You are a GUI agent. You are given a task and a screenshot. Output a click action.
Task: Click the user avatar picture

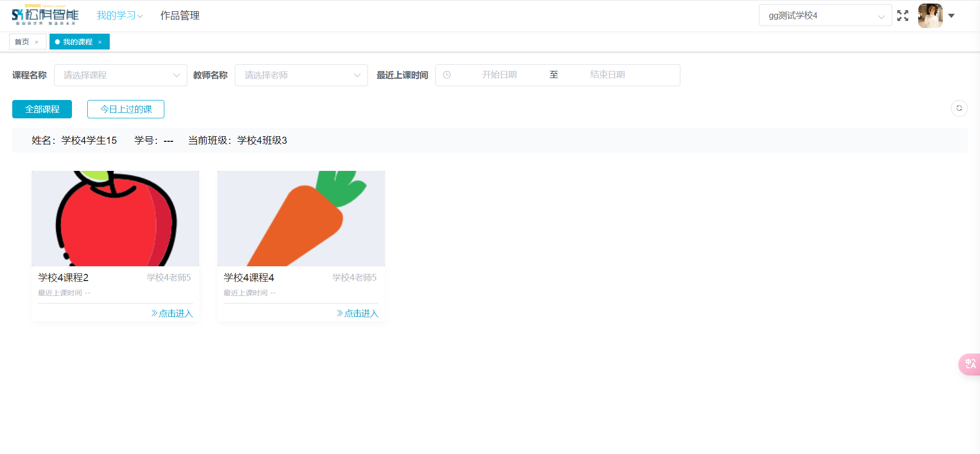930,16
